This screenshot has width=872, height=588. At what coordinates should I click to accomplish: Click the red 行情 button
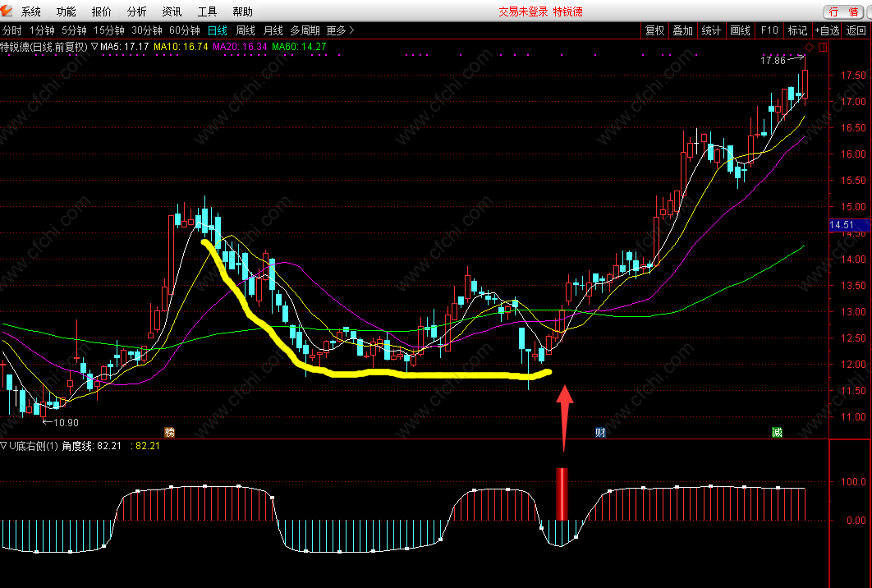point(843,11)
